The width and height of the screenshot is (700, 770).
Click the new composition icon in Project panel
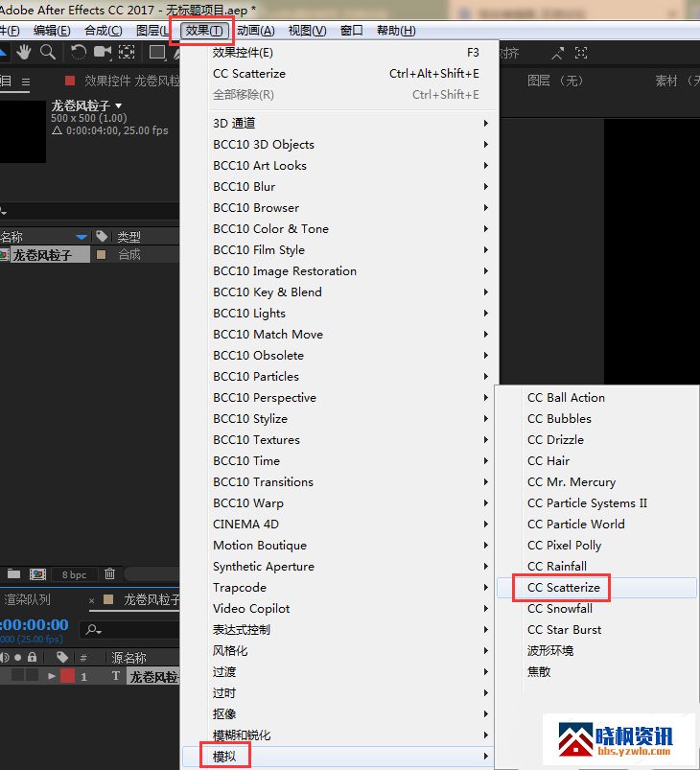coord(37,574)
